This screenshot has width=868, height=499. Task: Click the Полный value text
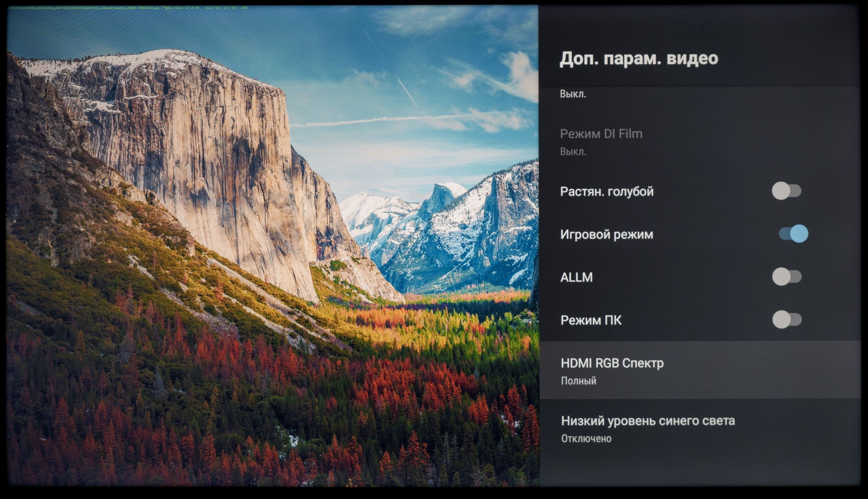tap(578, 381)
